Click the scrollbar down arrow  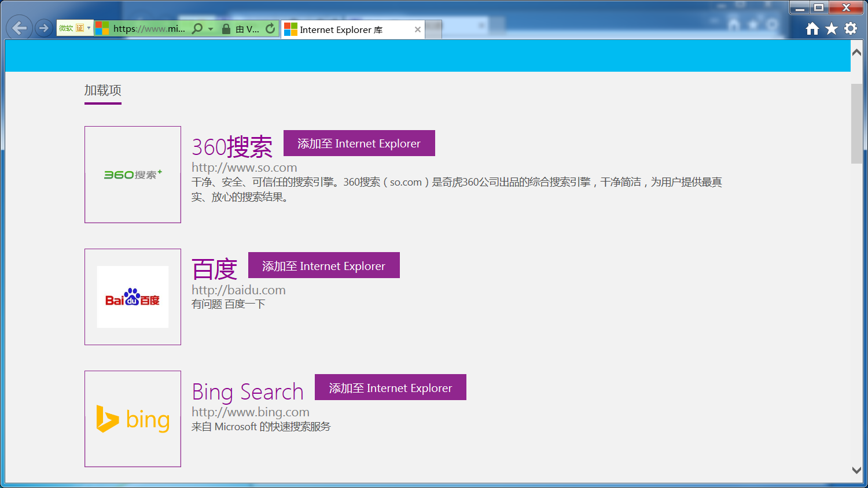856,470
